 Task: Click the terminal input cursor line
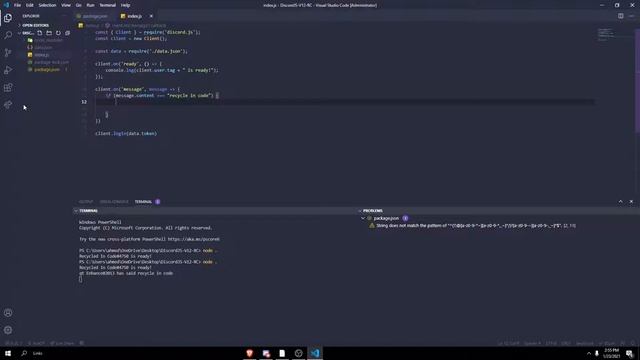80,279
